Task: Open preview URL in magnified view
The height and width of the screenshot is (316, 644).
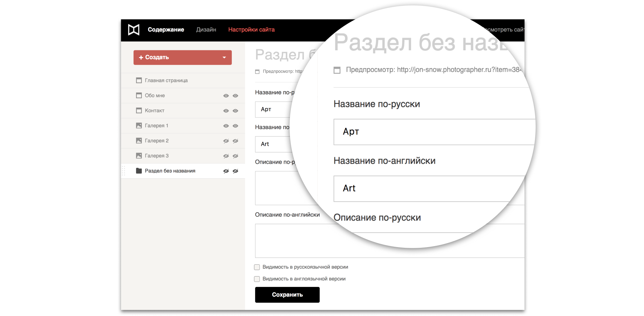Action: pyautogui.click(x=459, y=70)
